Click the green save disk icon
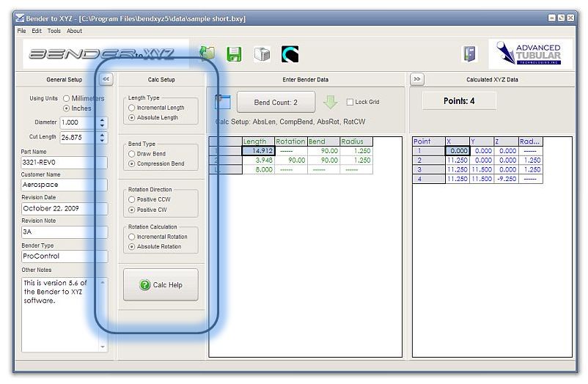The image size is (588, 384). click(x=234, y=53)
